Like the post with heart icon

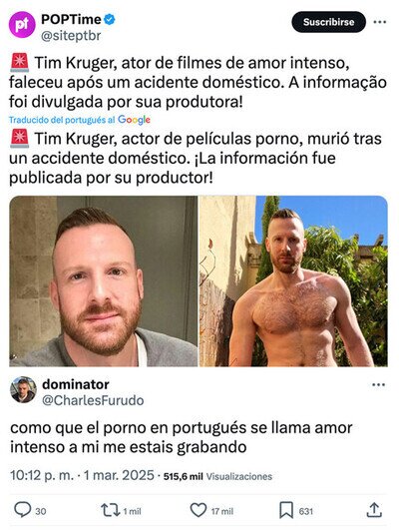(198, 510)
